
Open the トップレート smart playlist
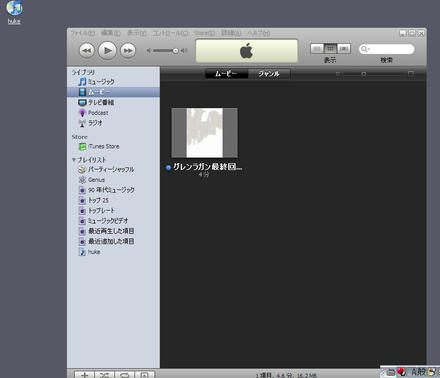tap(97, 211)
